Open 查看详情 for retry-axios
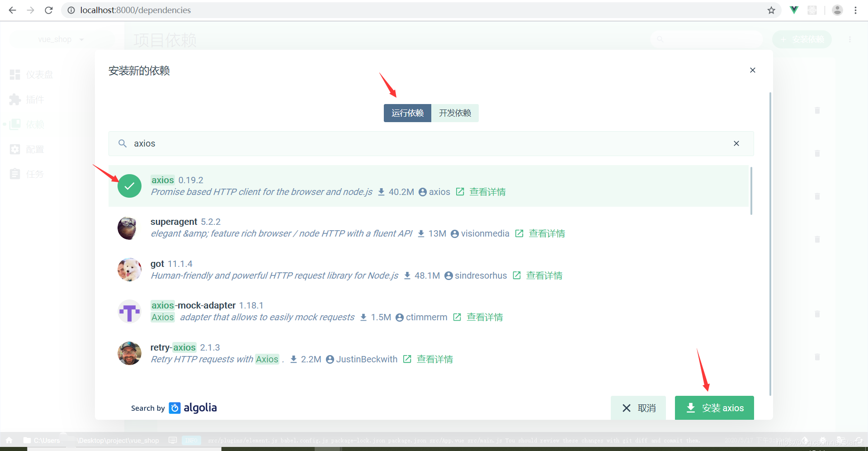This screenshot has width=868, height=451. pos(435,359)
